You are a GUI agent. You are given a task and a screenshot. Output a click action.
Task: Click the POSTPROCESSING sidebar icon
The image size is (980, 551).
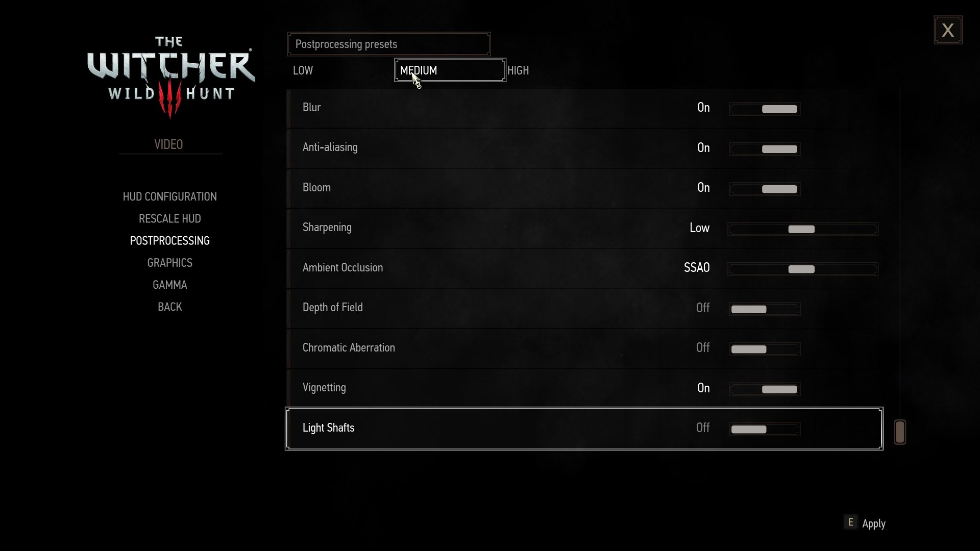169,240
